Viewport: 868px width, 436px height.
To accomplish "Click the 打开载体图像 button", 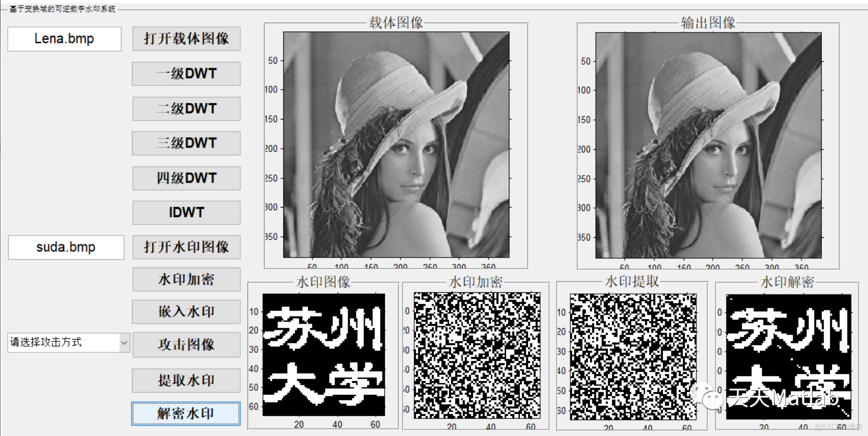I will 186,39.
